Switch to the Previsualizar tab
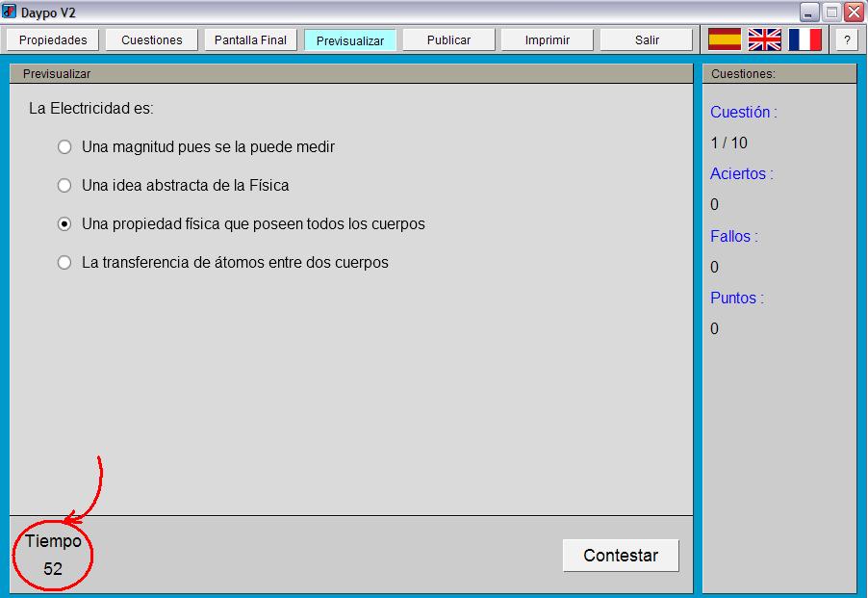Image resolution: width=868 pixels, height=598 pixels. pyautogui.click(x=350, y=40)
